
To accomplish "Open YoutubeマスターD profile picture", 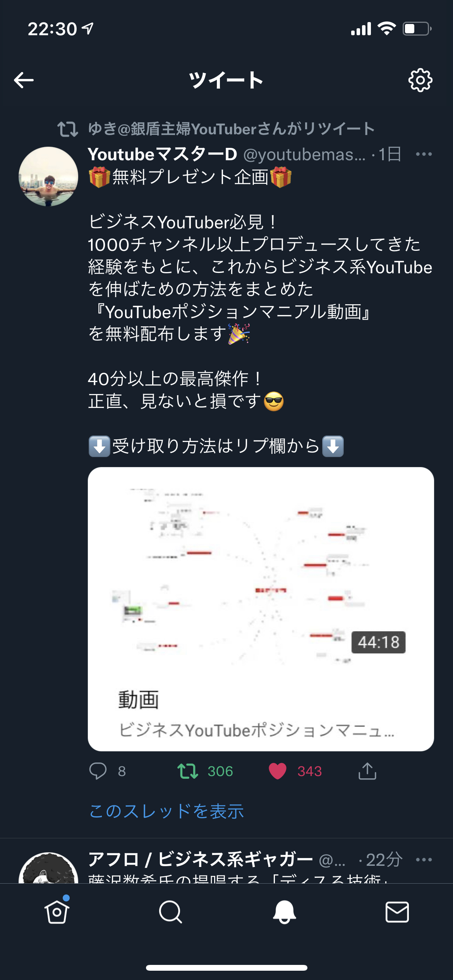I will [48, 176].
